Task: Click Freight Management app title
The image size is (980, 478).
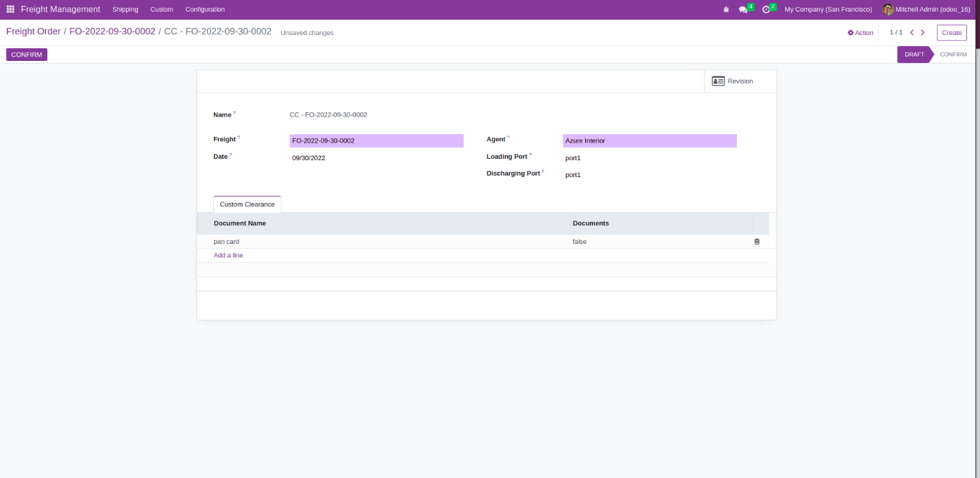Action: point(60,10)
